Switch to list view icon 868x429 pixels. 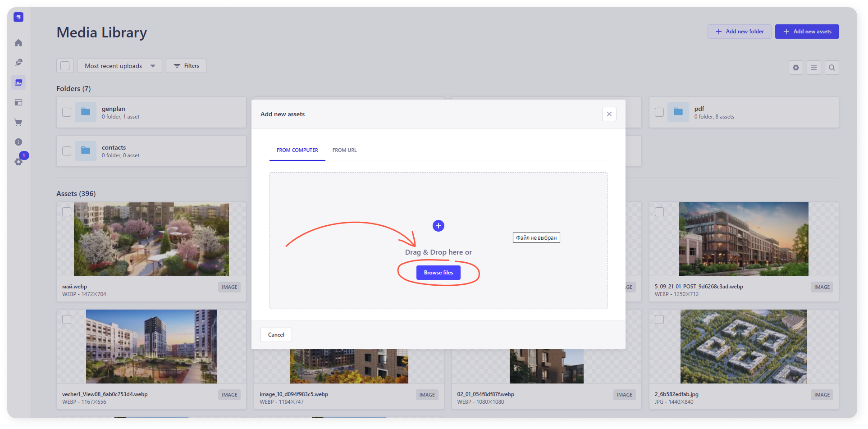pyautogui.click(x=813, y=68)
